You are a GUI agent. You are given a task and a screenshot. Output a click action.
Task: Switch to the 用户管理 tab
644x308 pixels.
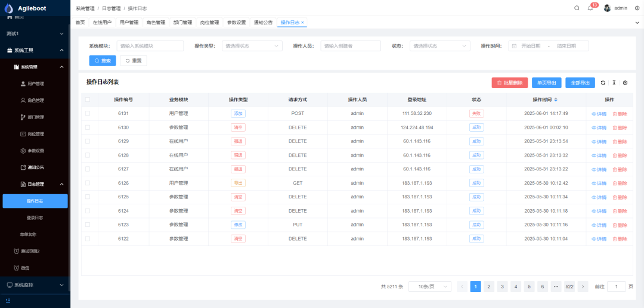(x=129, y=23)
